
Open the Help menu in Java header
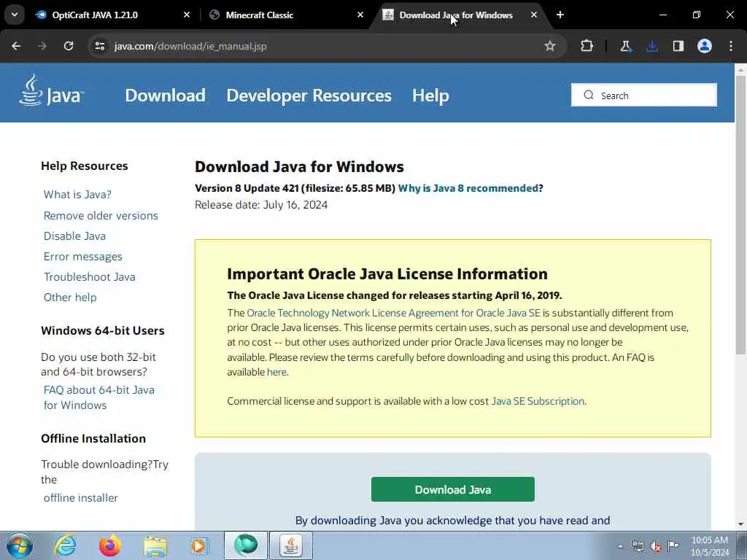coord(430,96)
